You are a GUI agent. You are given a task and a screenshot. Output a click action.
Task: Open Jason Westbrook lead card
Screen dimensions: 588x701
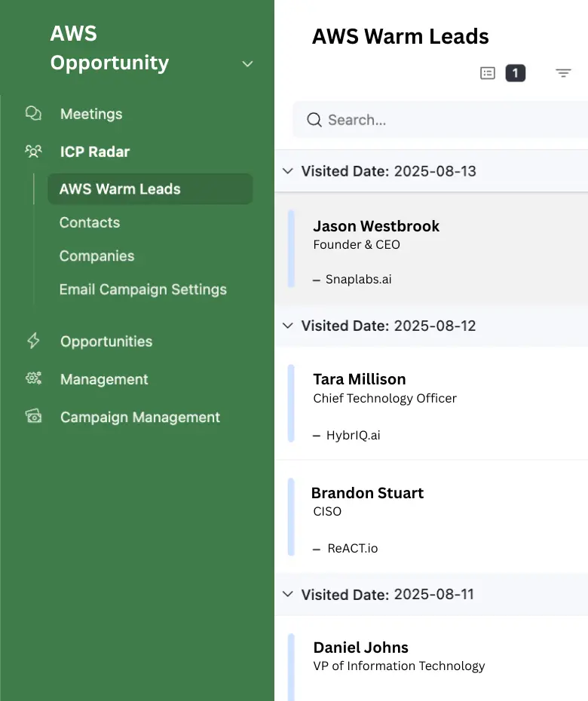pyautogui.click(x=431, y=249)
